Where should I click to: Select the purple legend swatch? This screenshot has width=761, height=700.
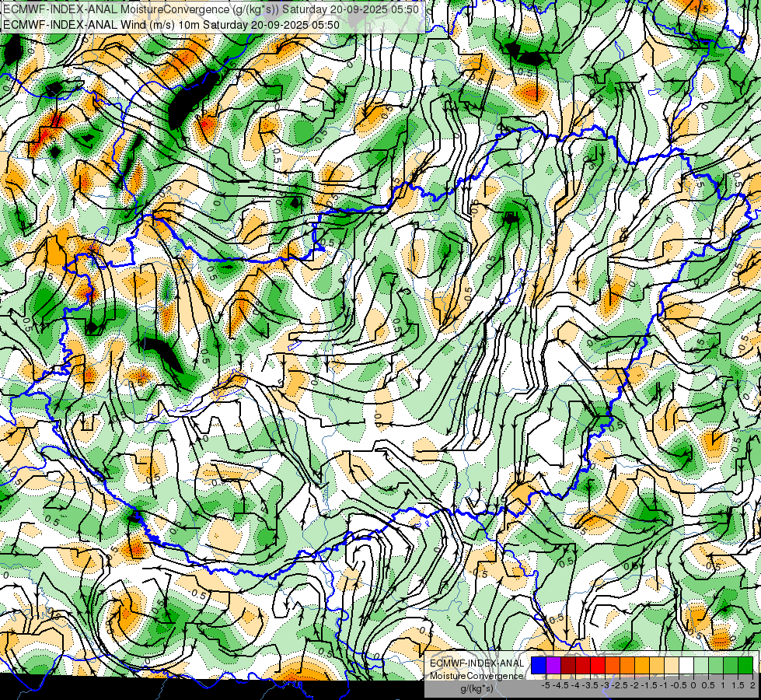[553, 666]
